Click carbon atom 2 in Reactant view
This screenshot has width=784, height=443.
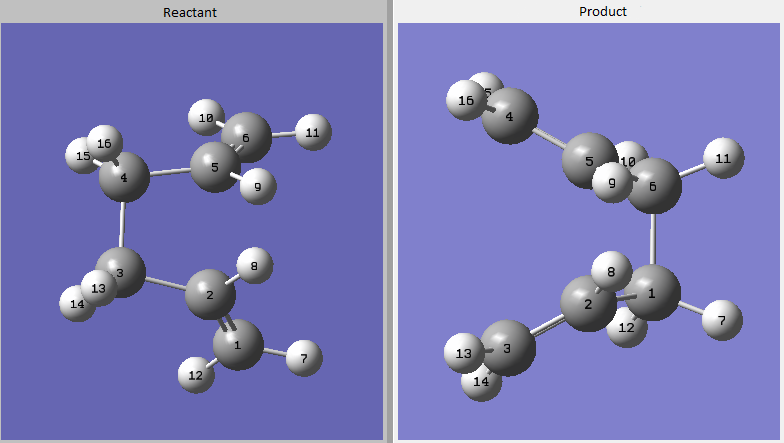pyautogui.click(x=210, y=294)
